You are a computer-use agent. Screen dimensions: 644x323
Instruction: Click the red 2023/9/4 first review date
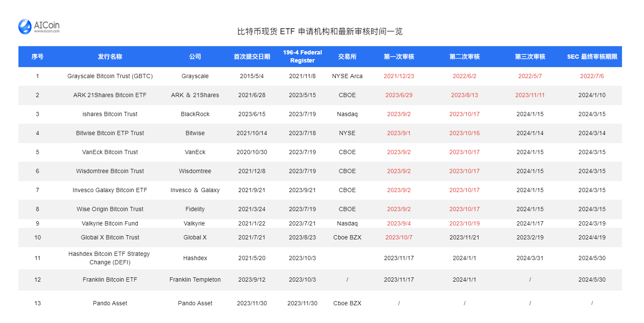coord(399,223)
